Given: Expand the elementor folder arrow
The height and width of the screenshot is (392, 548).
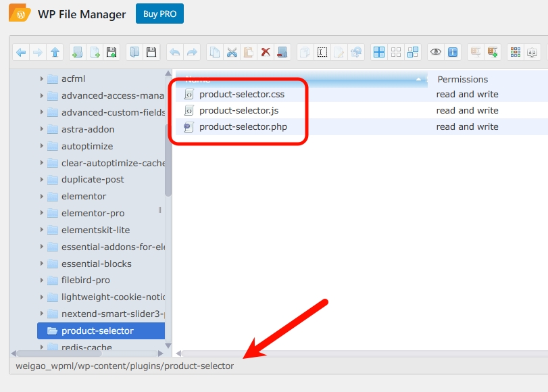Looking at the screenshot, I should click(42, 196).
